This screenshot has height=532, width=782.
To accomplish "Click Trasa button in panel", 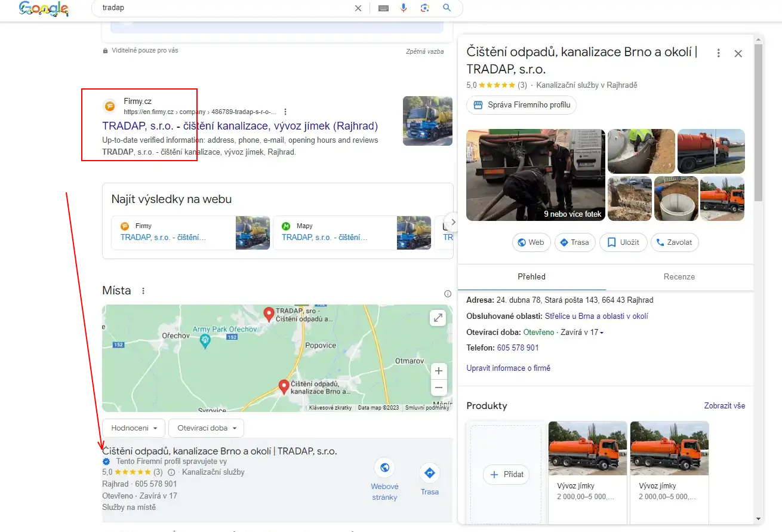I will pos(575,242).
